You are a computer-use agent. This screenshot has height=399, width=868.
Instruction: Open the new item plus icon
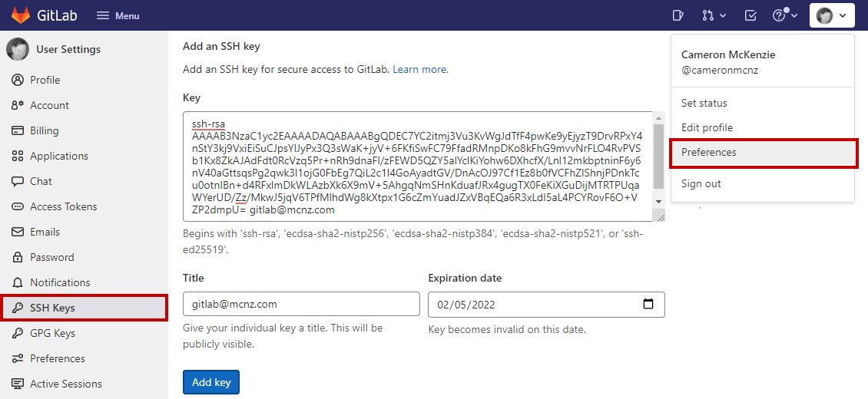(x=678, y=15)
